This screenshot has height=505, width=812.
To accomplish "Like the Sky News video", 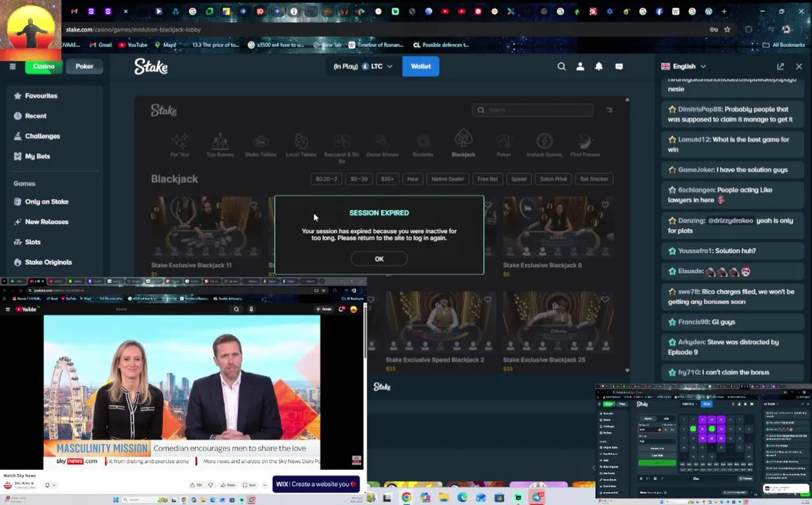I will coord(196,485).
